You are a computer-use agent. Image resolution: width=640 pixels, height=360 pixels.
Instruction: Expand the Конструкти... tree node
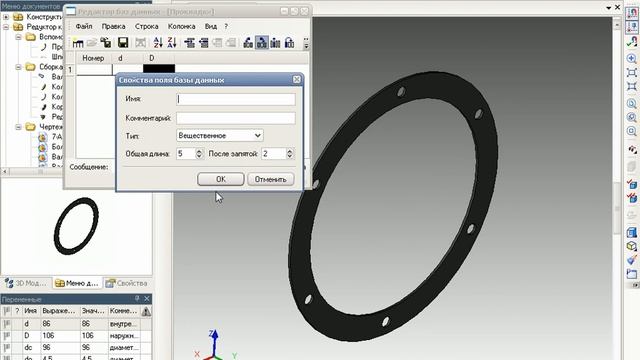(x=6, y=17)
